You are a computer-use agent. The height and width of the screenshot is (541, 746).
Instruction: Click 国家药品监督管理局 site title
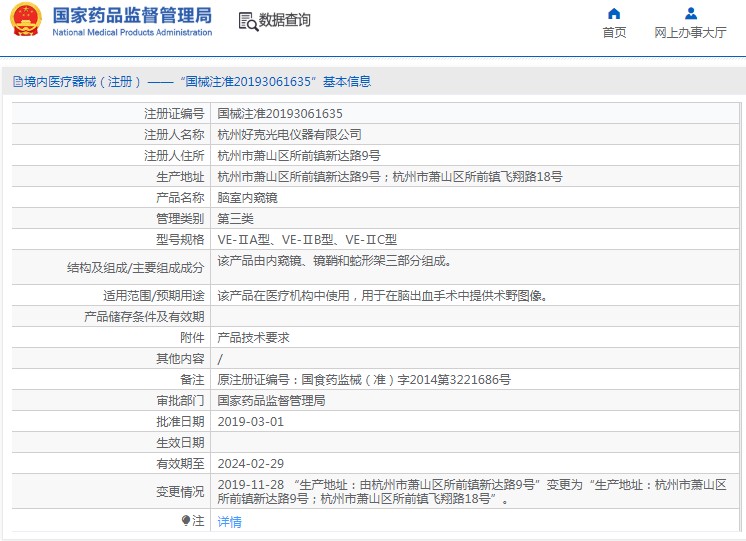click(x=132, y=15)
